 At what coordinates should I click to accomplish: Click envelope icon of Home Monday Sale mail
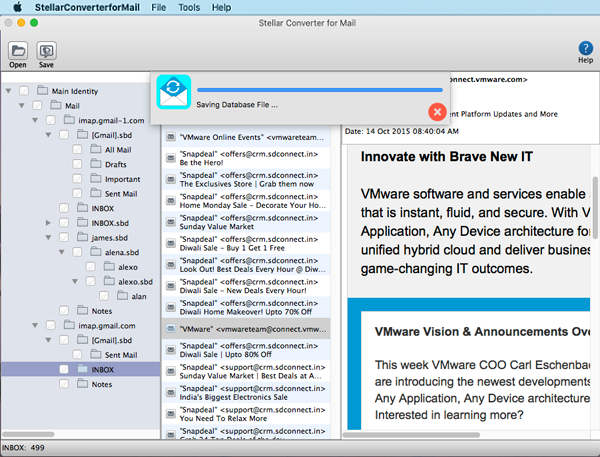(x=171, y=201)
